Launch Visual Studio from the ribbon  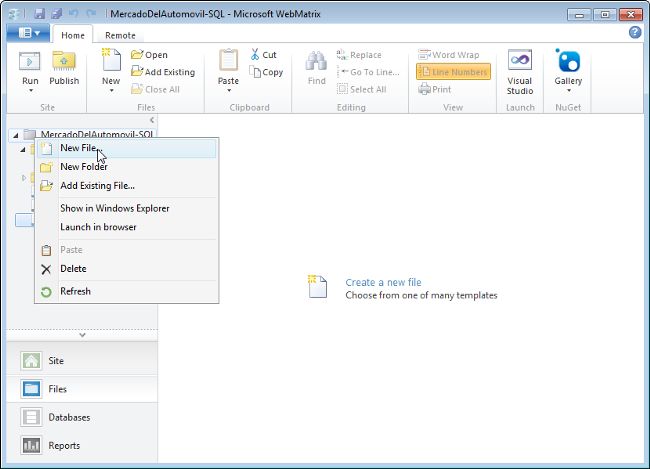(520, 72)
